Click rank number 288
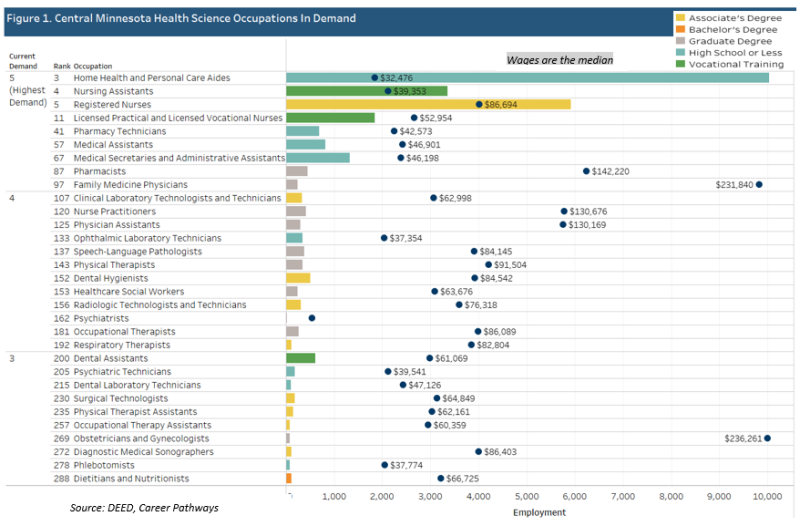 [x=61, y=478]
